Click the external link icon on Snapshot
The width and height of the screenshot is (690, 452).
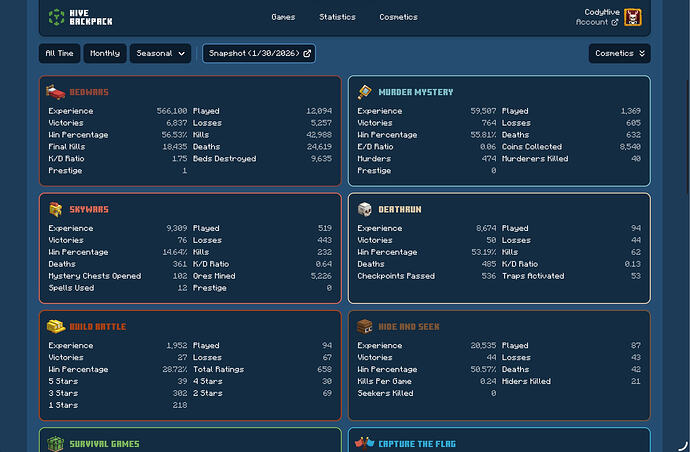tap(307, 53)
